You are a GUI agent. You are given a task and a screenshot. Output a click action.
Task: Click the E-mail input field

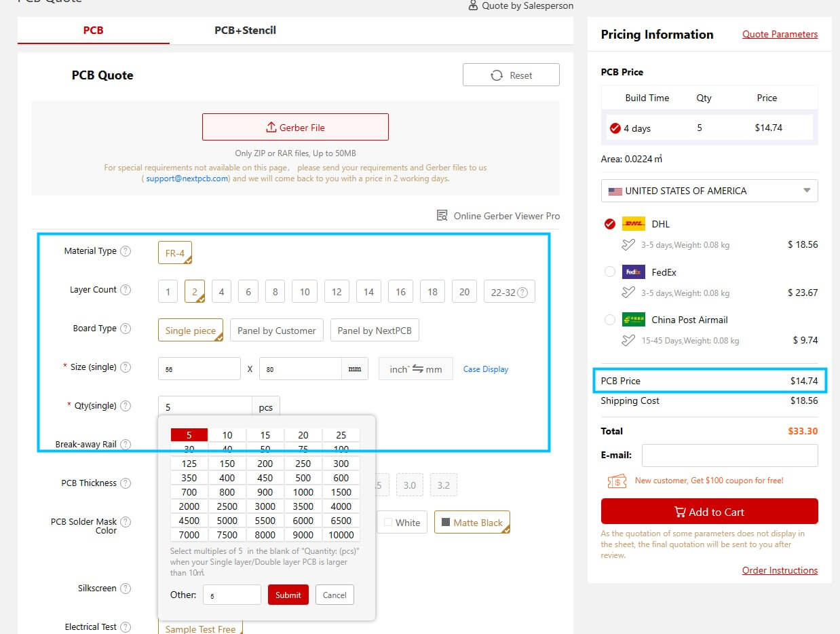pos(729,455)
